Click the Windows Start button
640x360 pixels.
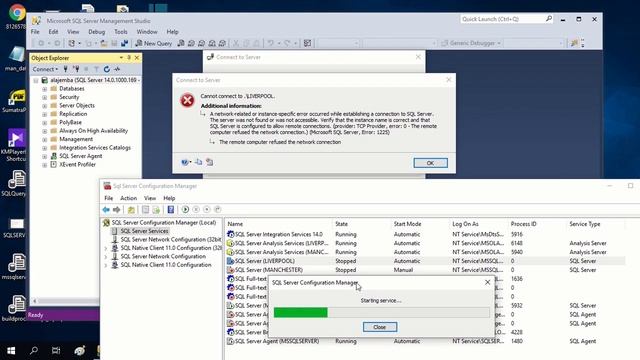11,351
